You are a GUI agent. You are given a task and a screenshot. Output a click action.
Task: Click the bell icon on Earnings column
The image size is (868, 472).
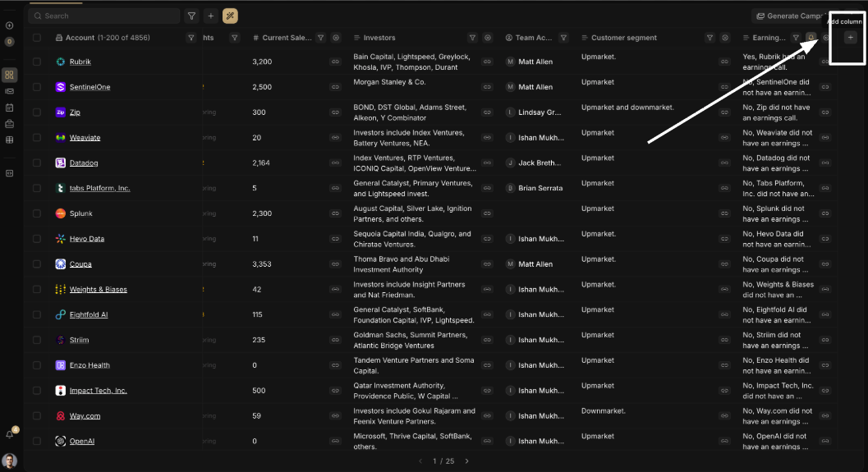click(811, 38)
